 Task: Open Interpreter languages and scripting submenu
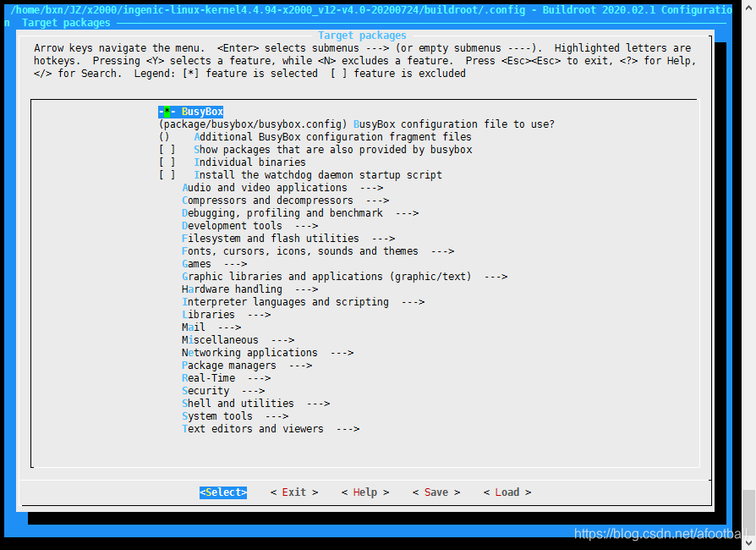tap(304, 302)
